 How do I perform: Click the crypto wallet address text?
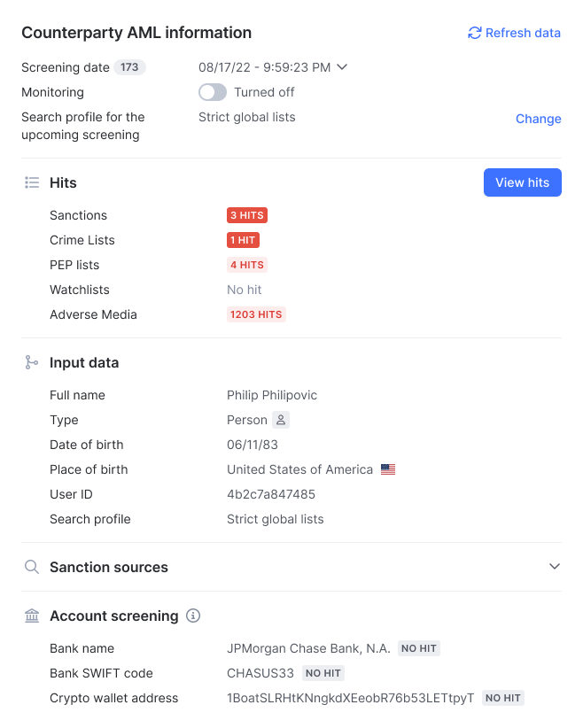(x=351, y=698)
